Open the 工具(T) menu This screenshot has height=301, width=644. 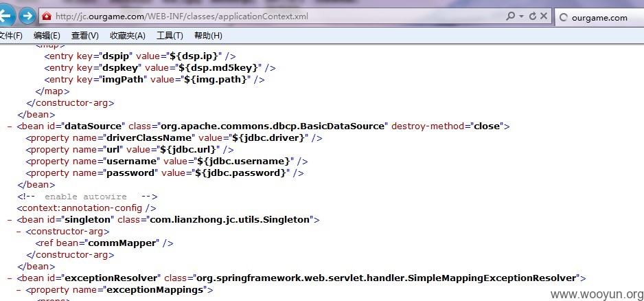[170, 36]
